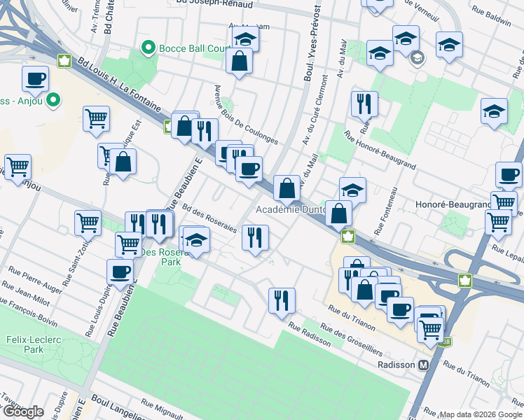Image resolution: width=524 pixels, height=420 pixels.
Task: Select the highway shield above Rue Fonteneau's end
Action: (x=348, y=237)
